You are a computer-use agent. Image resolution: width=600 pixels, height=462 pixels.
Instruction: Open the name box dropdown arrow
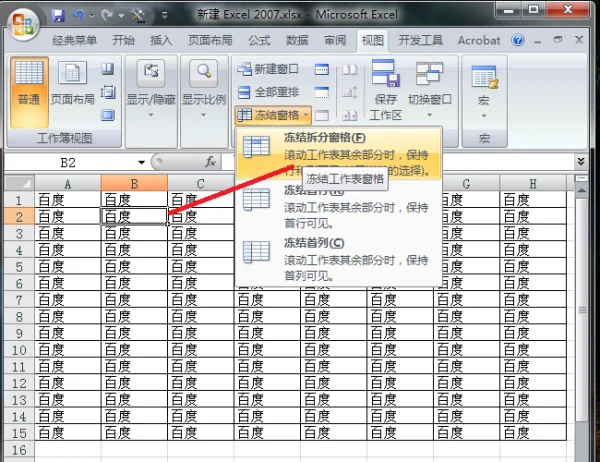pyautogui.click(x=141, y=163)
